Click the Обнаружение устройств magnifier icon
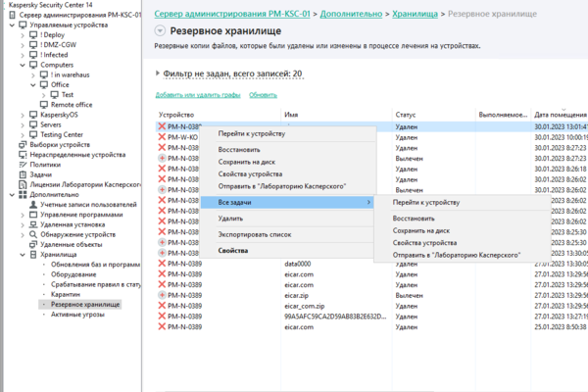588x392 pixels. point(33,234)
